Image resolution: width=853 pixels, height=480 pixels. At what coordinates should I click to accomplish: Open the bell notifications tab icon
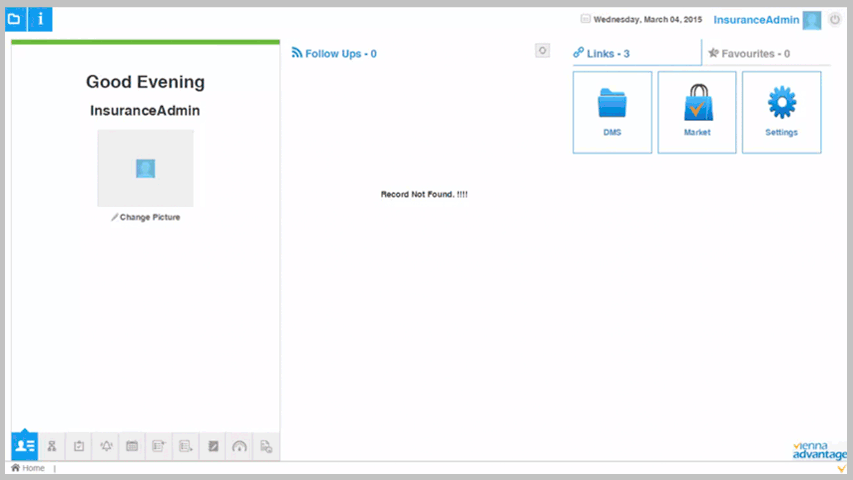[x=106, y=446]
